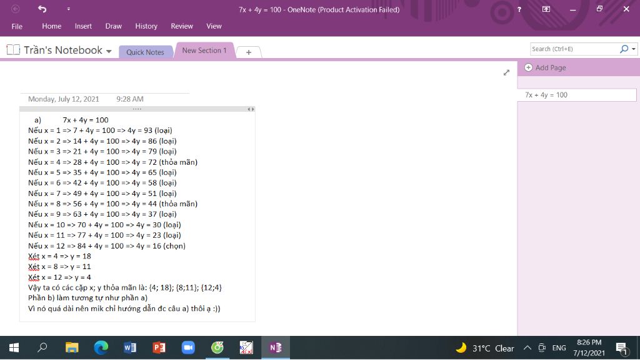Open File Explorer from taskbar
This screenshot has height=364, width=640.
72,348
